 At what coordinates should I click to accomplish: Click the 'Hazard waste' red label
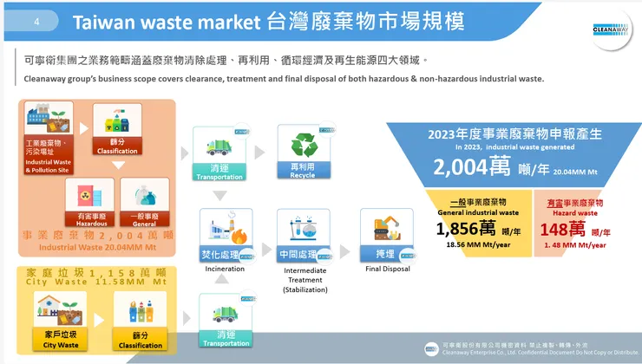coord(575,213)
